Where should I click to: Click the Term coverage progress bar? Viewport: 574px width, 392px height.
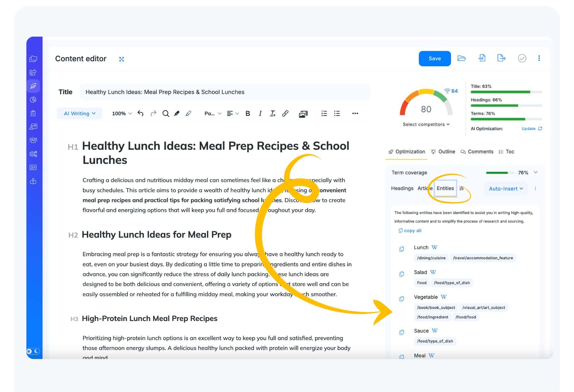(x=500, y=173)
